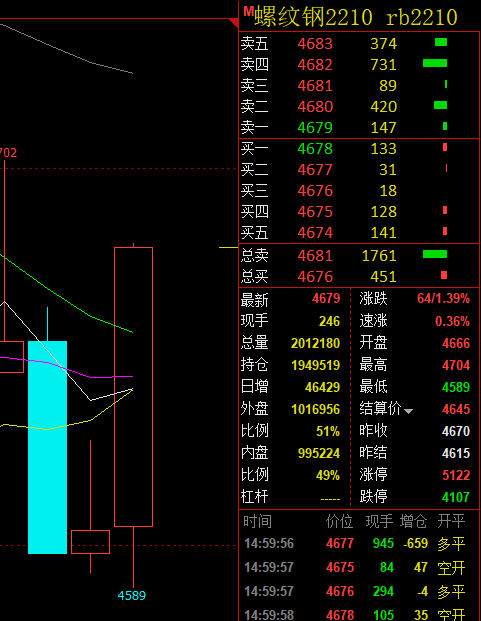Select the tall red hollow candlestick
Image resolution: width=481 pixels, height=621 pixels.
[133, 387]
